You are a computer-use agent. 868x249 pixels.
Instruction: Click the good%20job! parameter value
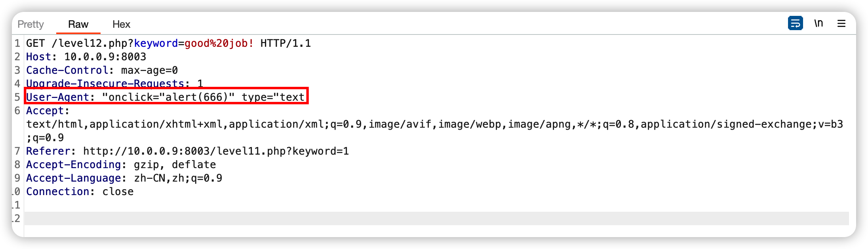219,43
